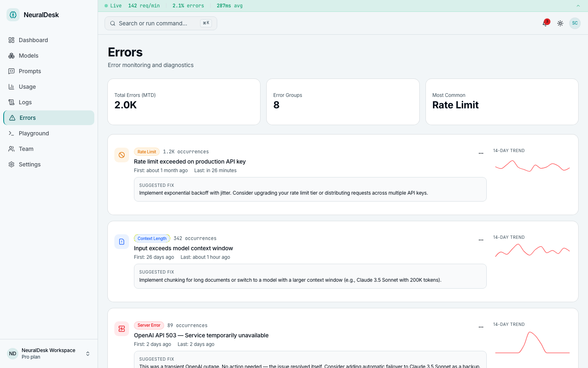Viewport: 588px width, 368px height.
Task: Go to Dashboard in the sidebar
Action: tap(12, 40)
